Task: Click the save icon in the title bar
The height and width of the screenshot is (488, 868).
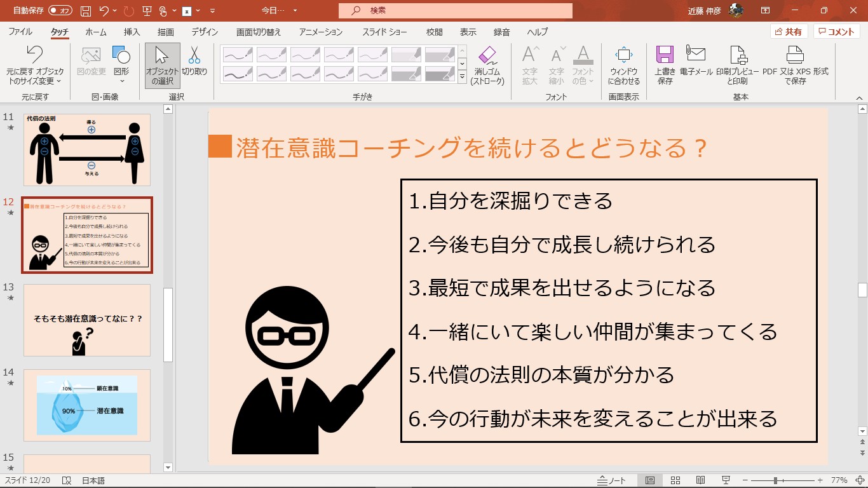Action: [x=86, y=11]
